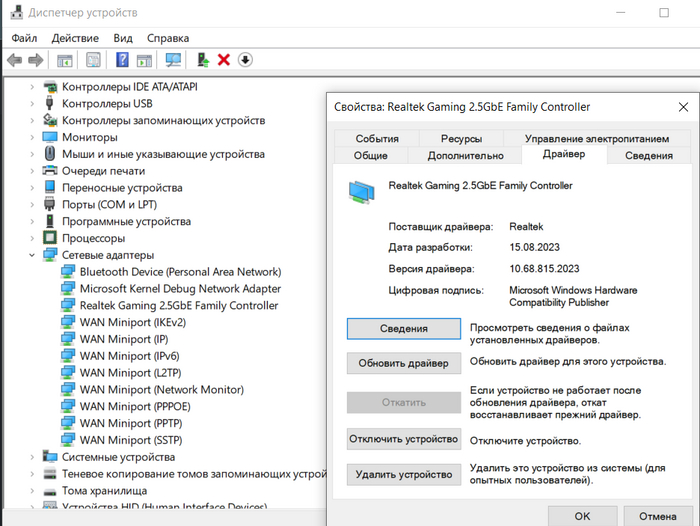Open the Help toolbar icon
Image resolution: width=700 pixels, height=526 pixels.
pos(122,60)
